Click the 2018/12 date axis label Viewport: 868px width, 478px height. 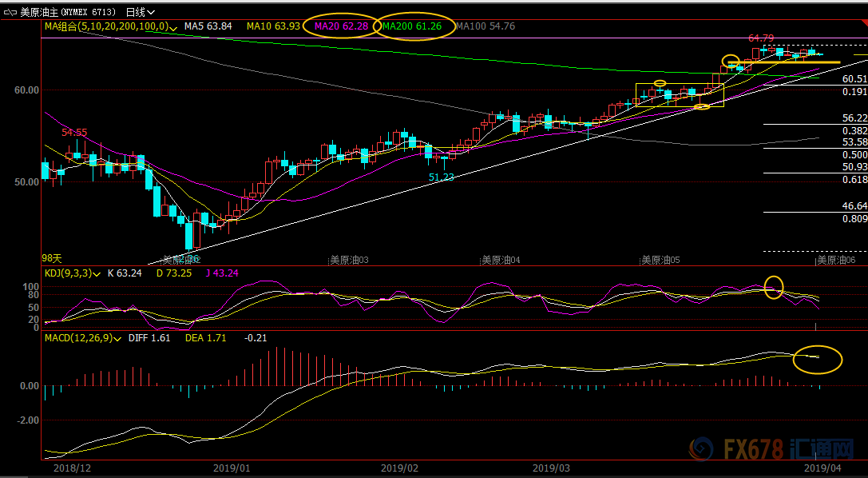pos(72,468)
